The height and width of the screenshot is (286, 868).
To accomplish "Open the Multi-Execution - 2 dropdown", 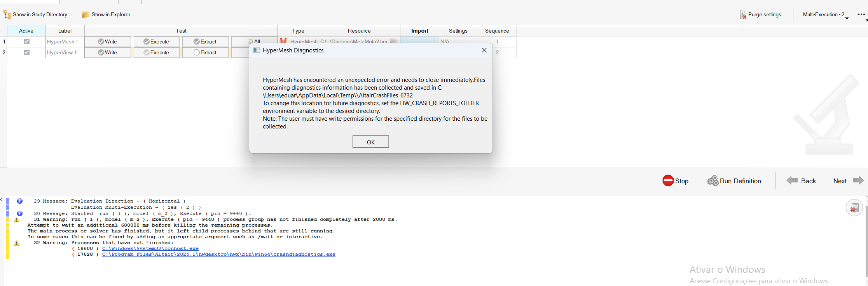I will tap(826, 15).
